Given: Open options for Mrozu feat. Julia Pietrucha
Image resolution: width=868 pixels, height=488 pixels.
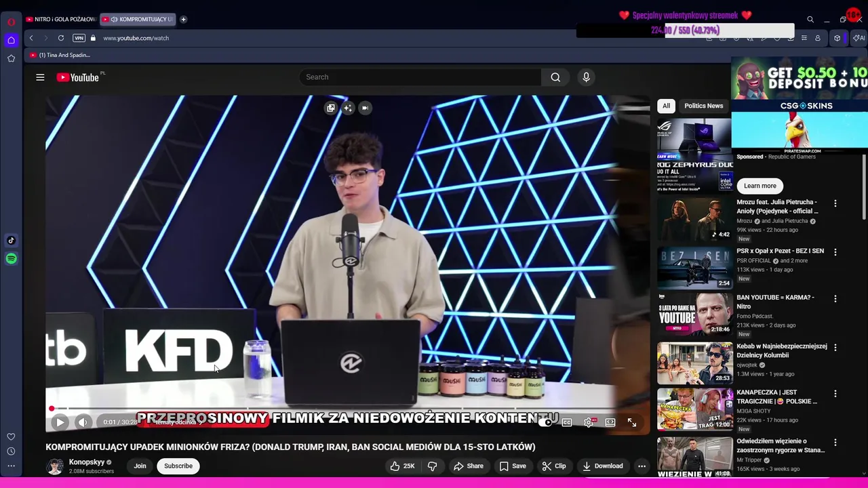Looking at the screenshot, I should tap(835, 203).
